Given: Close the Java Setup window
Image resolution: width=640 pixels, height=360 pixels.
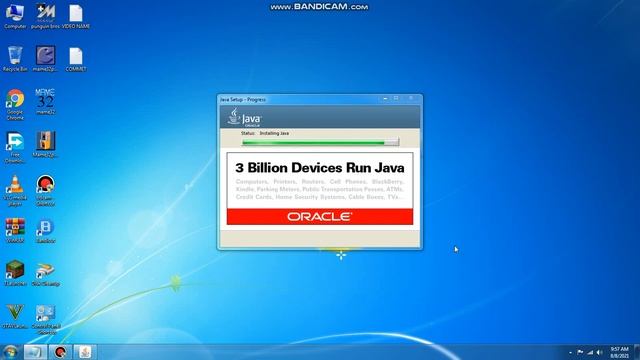Looking at the screenshot, I should [411, 98].
